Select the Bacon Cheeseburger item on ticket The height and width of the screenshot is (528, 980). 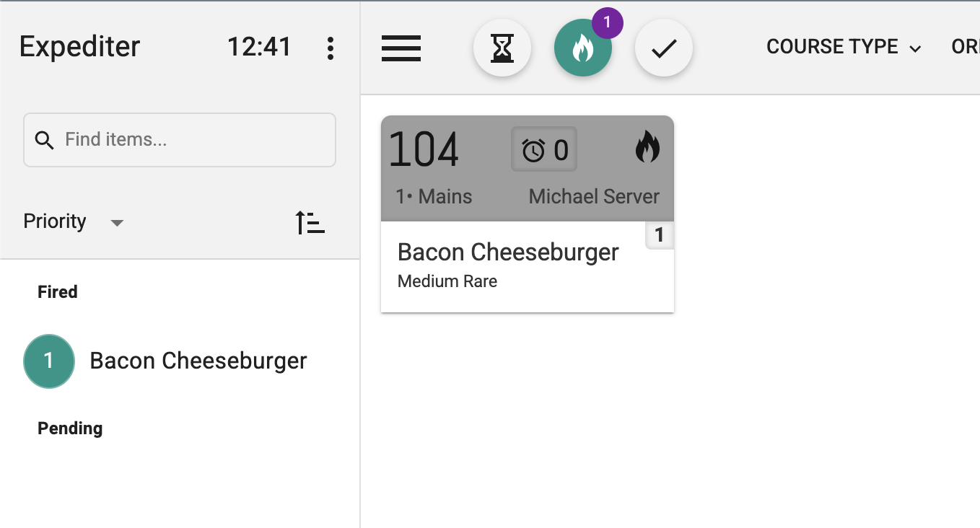(x=508, y=252)
